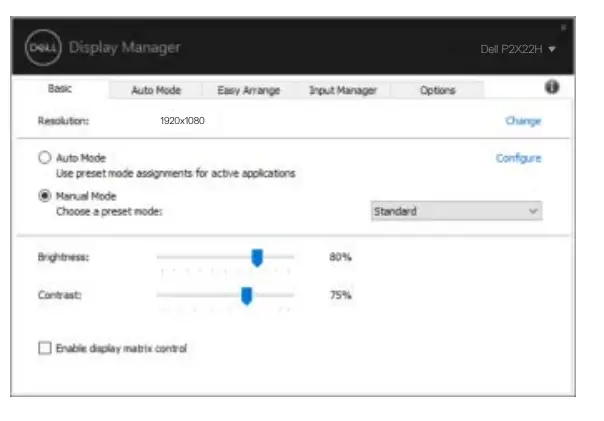This screenshot has width=604, height=421.
Task: Click the Display Manager title text
Action: point(124,48)
